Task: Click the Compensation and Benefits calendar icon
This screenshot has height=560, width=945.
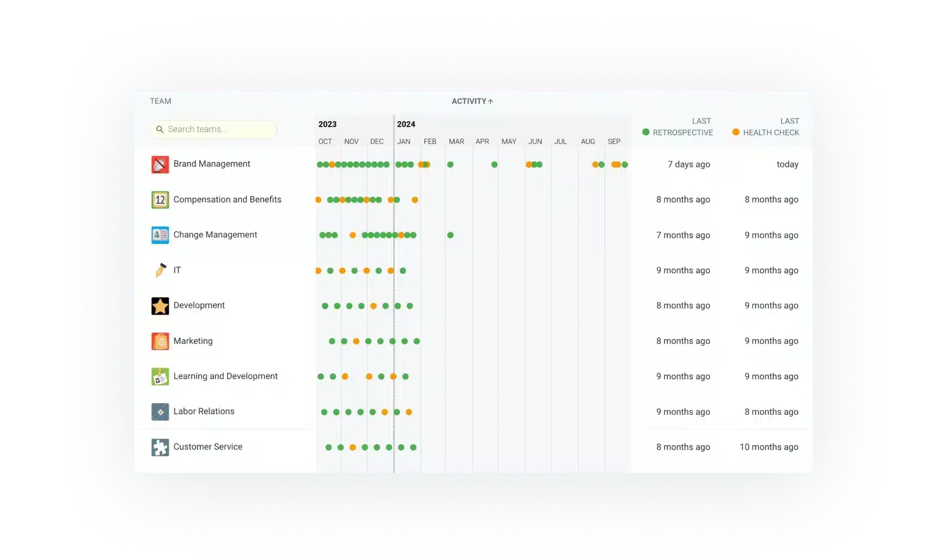Action: click(160, 200)
